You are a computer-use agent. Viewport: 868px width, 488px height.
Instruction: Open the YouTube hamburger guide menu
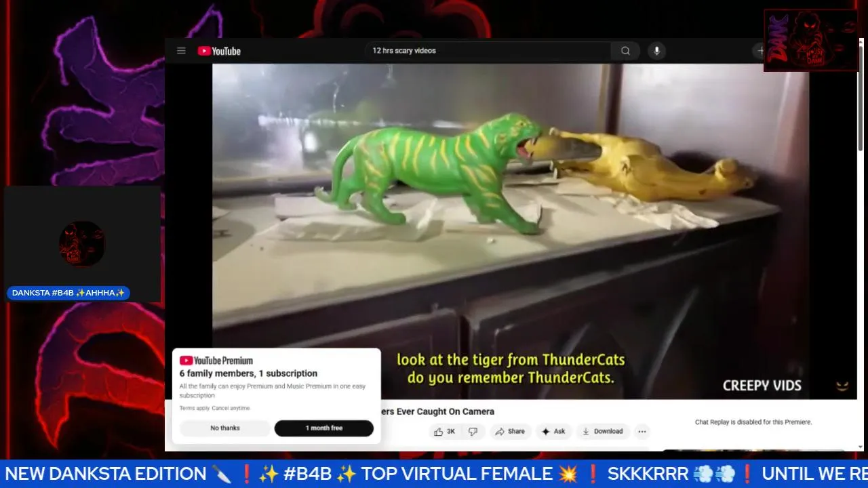pos(181,51)
